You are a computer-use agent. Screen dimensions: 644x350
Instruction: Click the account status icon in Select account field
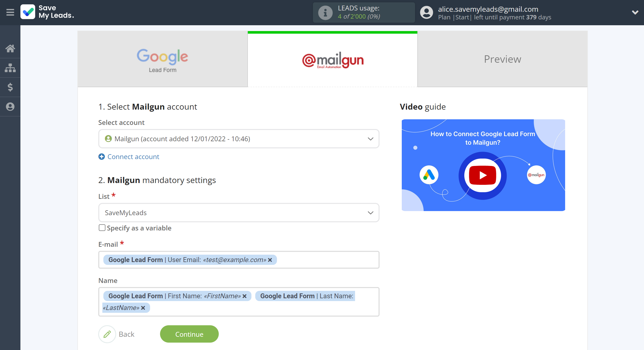pos(108,139)
